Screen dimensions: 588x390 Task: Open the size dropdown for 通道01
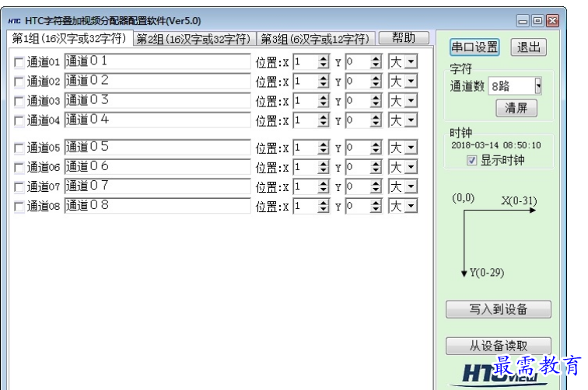coord(411,61)
